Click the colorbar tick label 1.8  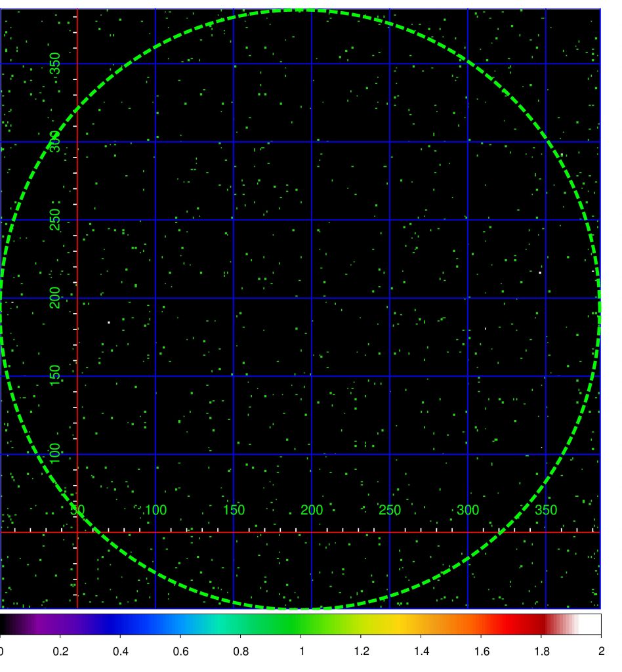click(541, 652)
